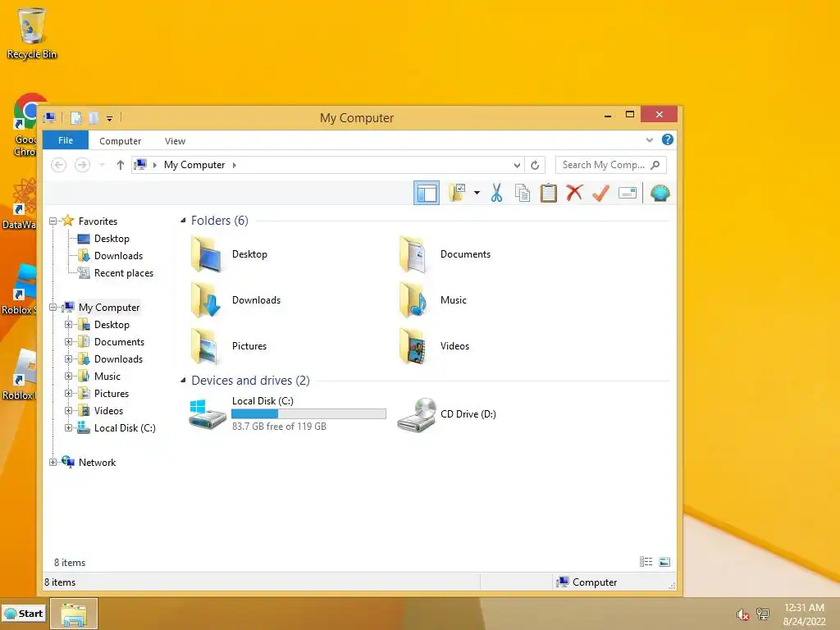
Task: Click the Properties quick access icon
Action: click(x=76, y=118)
